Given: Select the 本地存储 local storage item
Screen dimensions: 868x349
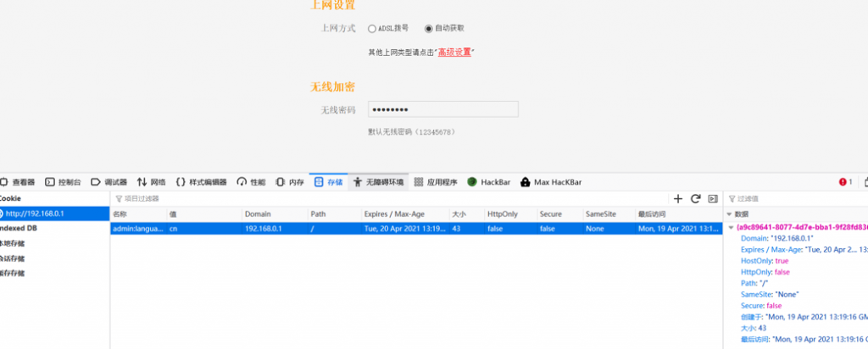Looking at the screenshot, I should (x=12, y=243).
